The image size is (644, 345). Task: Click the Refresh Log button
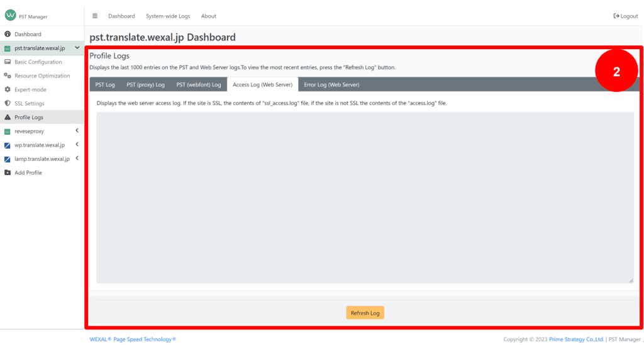point(365,313)
